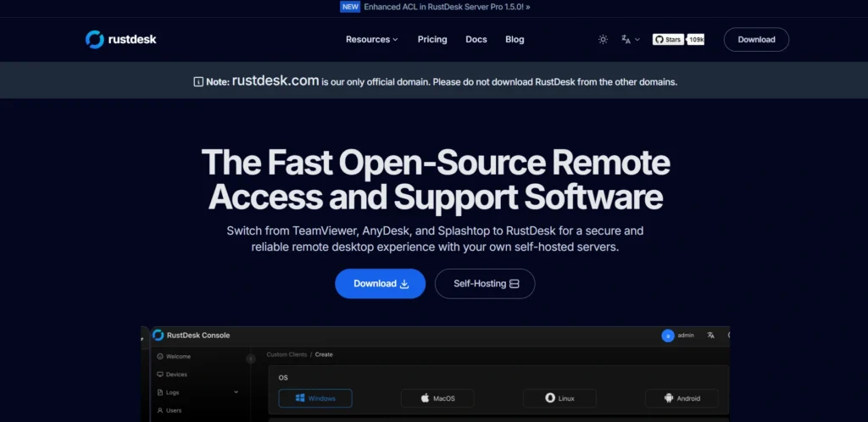
Task: Click the server icon in Self-Hosting button
Action: coord(515,284)
